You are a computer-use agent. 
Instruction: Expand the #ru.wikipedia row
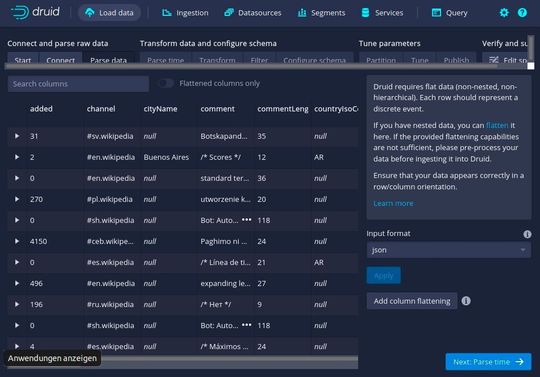click(17, 304)
